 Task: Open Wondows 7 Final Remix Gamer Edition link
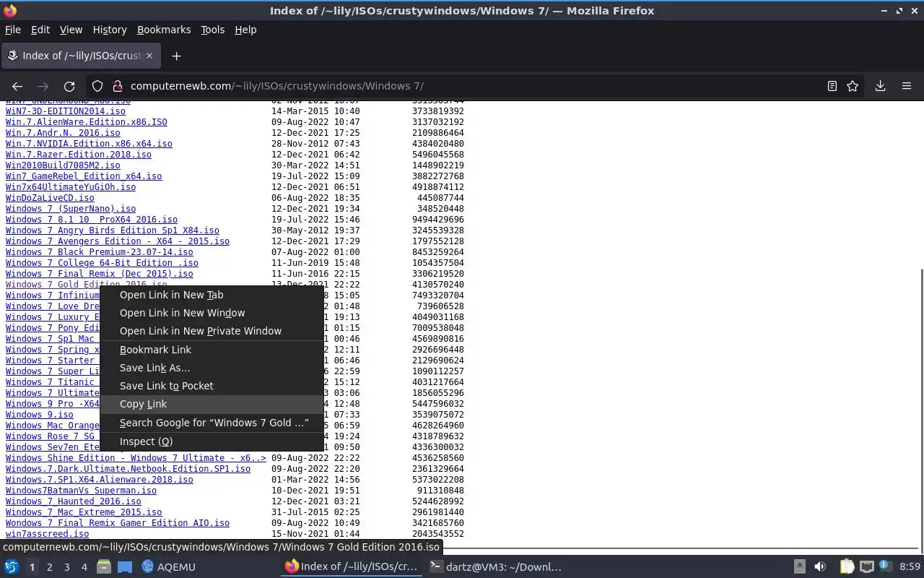coord(118,523)
